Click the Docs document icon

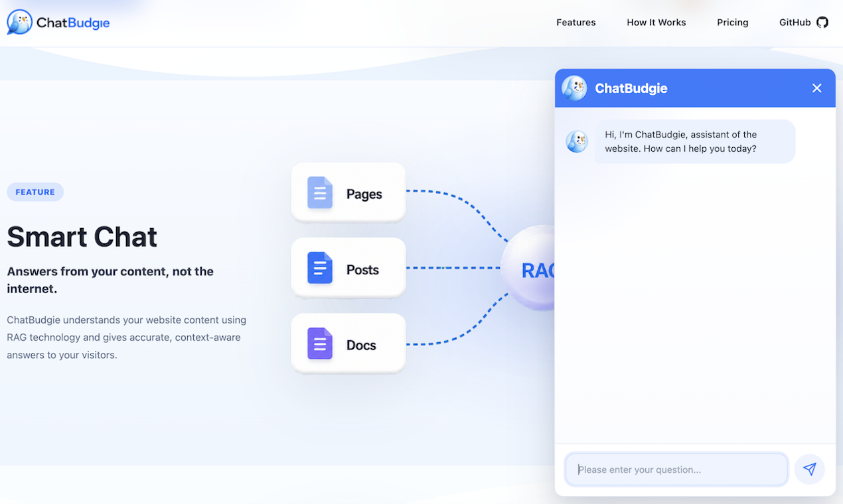point(320,344)
